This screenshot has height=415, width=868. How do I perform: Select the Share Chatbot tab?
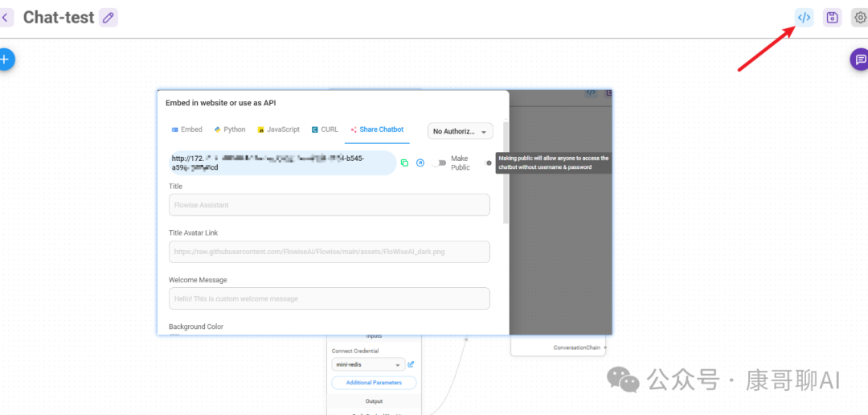377,129
